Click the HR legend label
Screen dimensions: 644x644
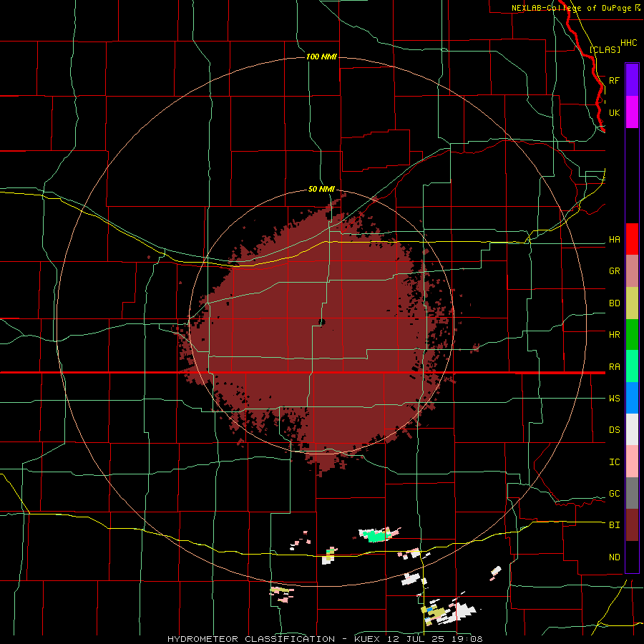point(614,335)
